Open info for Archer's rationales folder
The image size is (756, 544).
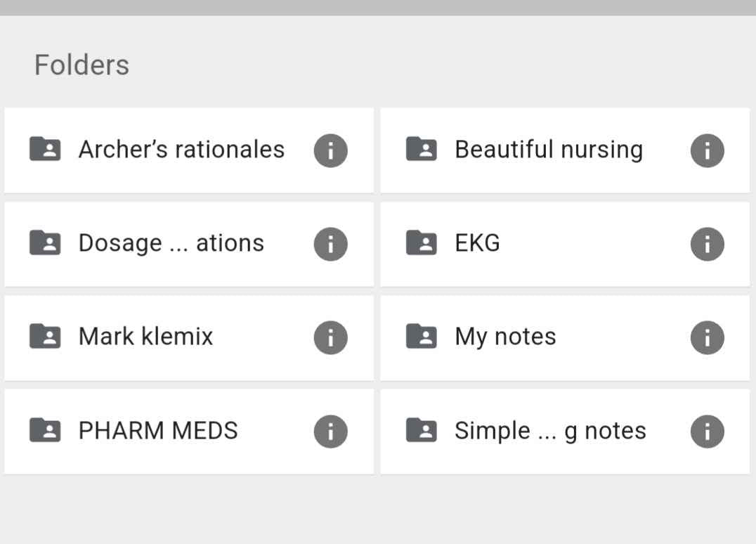(x=330, y=150)
